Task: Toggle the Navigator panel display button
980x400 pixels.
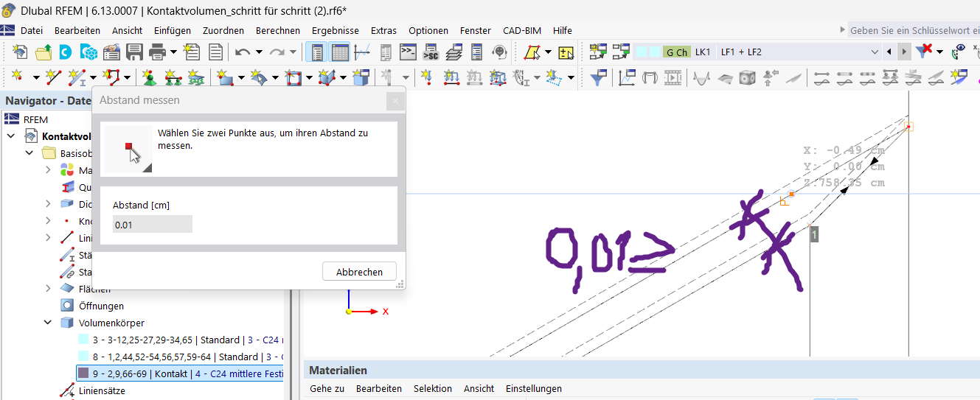Action: tap(317, 52)
